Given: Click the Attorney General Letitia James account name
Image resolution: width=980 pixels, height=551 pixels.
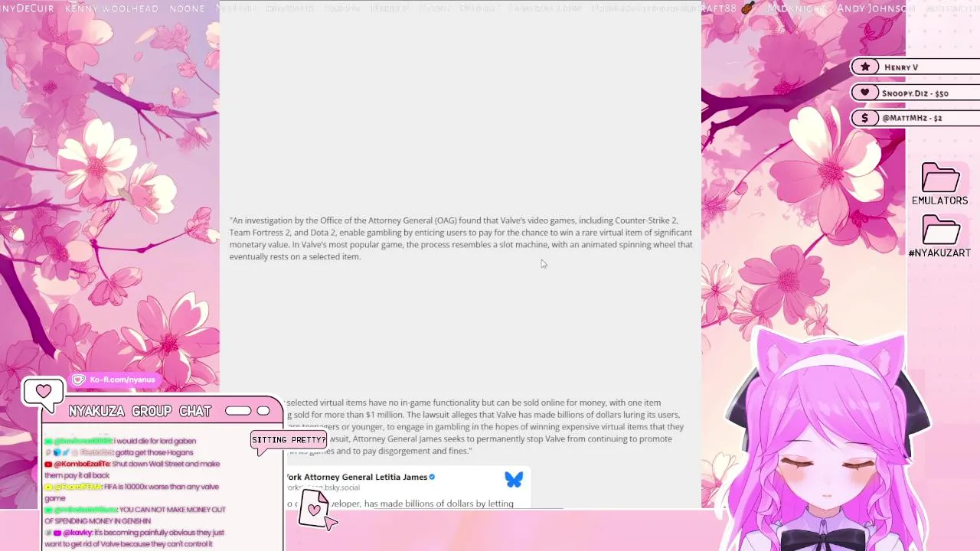Looking at the screenshot, I should click(357, 477).
